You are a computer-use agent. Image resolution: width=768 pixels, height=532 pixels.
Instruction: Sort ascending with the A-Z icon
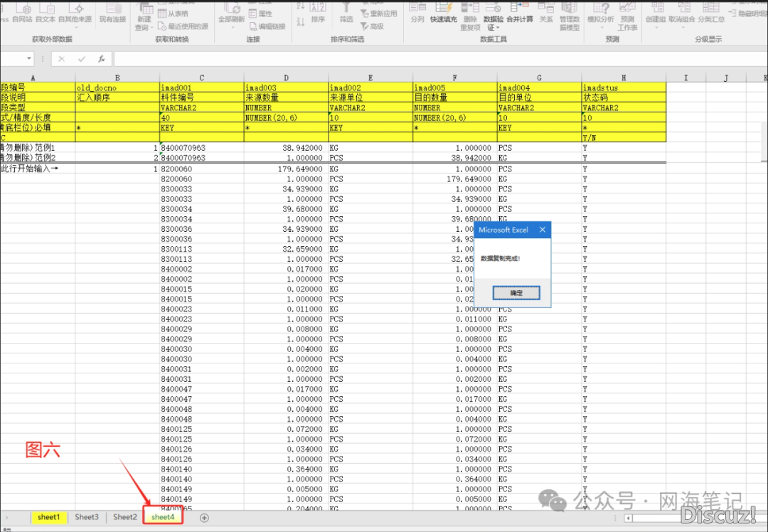[x=301, y=7]
